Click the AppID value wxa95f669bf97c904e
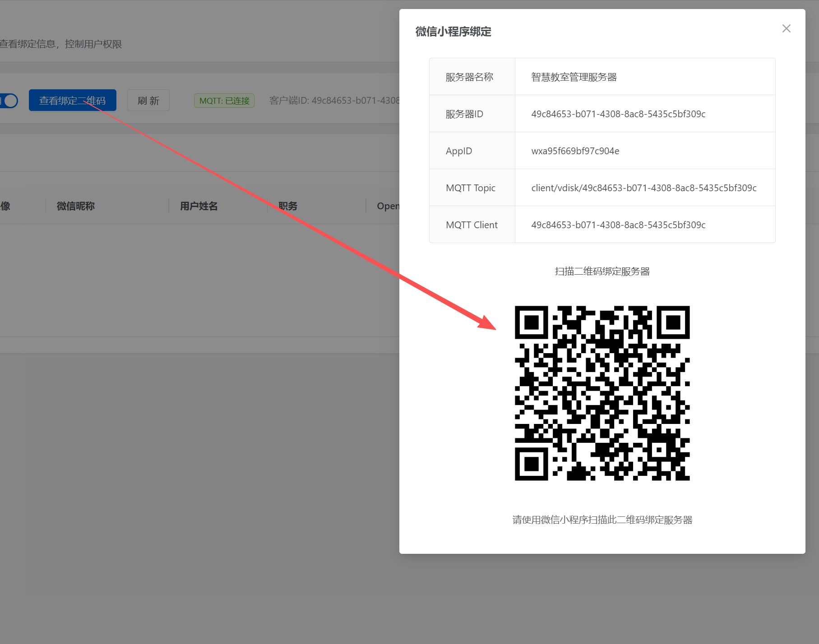 tap(575, 151)
